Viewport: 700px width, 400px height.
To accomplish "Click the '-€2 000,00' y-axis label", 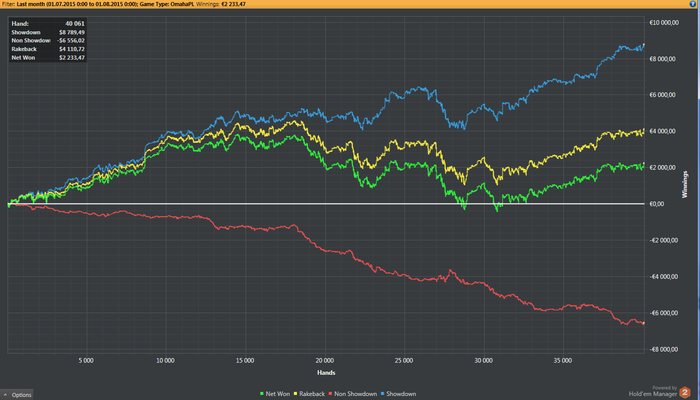I will [663, 241].
